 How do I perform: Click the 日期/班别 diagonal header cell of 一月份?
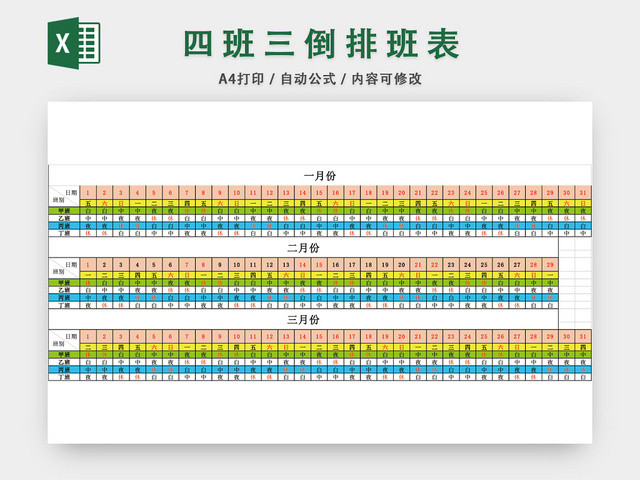(x=64, y=196)
